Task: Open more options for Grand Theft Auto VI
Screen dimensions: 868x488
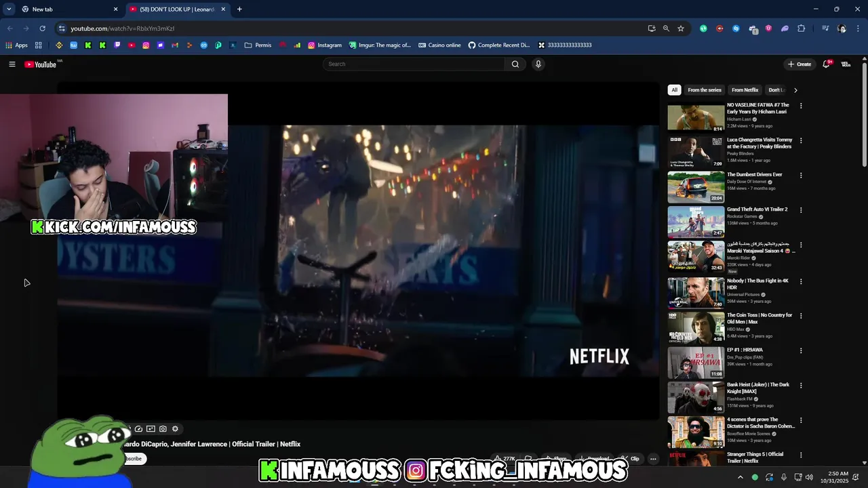Action: (801, 210)
